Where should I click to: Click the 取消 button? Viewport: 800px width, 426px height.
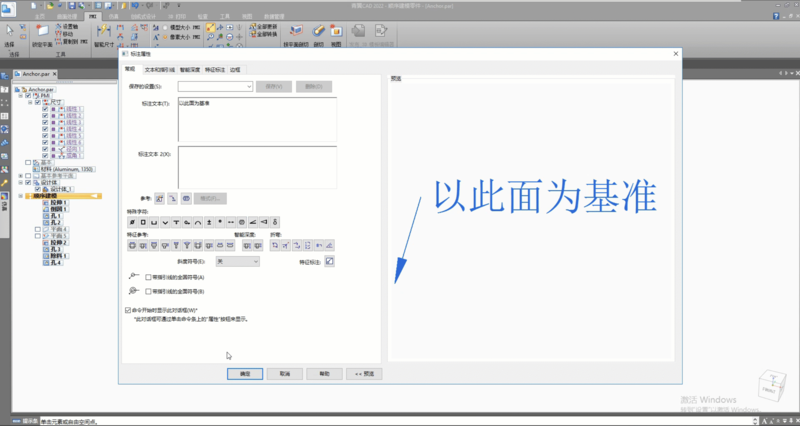(x=285, y=372)
